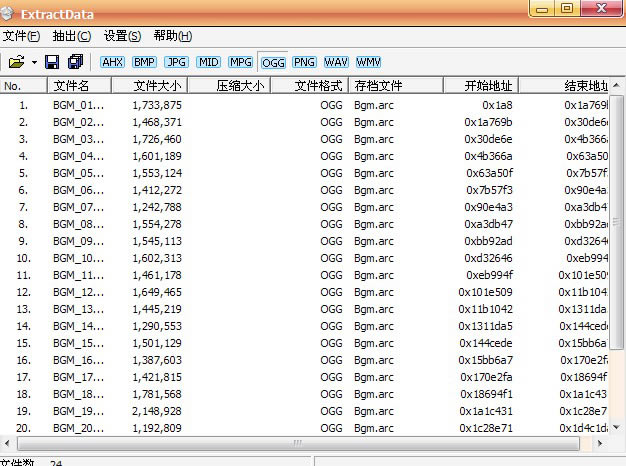The height and width of the screenshot is (466, 626).
Task: Select the PNG format filter icon
Action: tap(304, 62)
